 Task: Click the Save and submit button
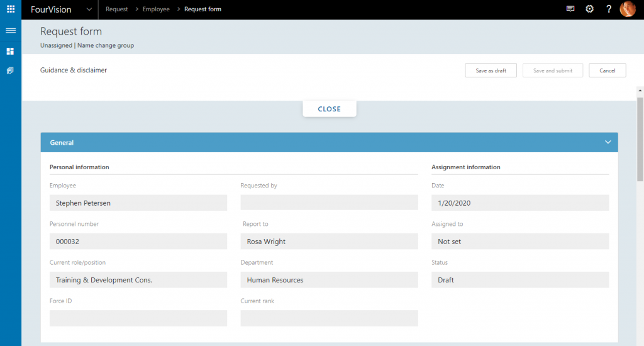553,70
